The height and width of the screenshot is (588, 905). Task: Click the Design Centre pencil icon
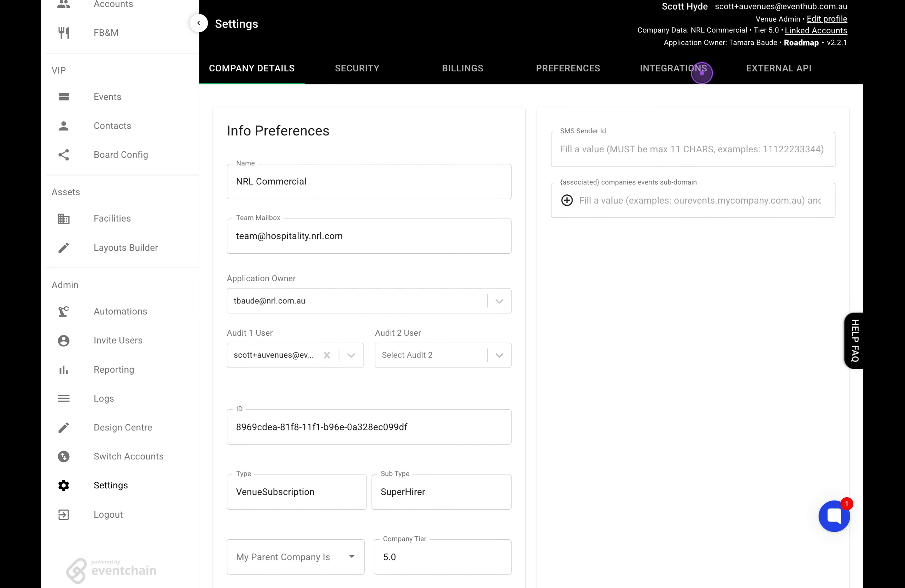click(x=64, y=427)
